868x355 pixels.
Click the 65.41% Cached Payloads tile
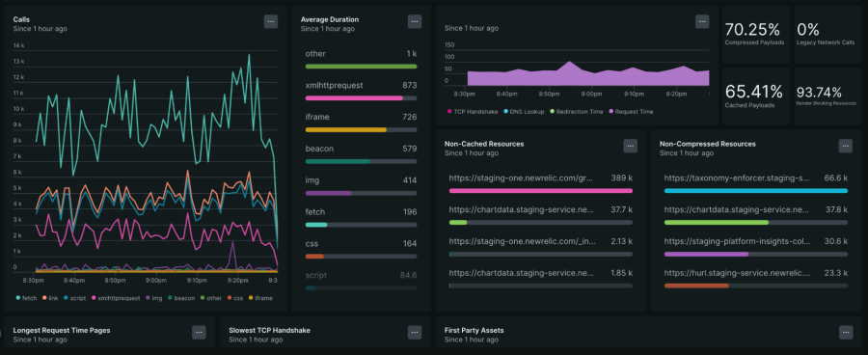[756, 96]
